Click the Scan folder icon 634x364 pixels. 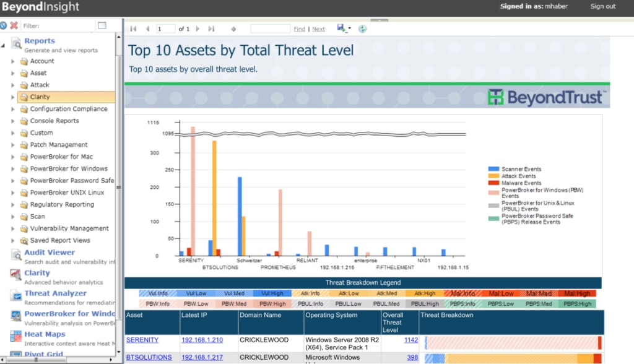point(24,217)
